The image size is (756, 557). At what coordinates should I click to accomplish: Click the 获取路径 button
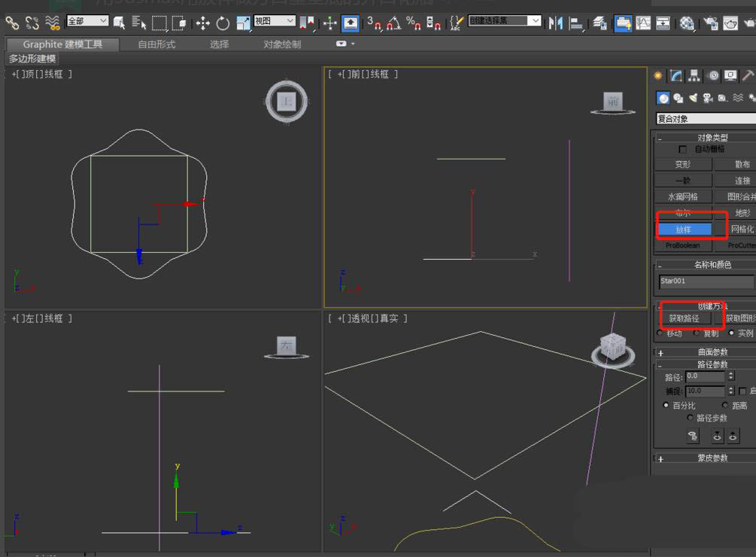[684, 318]
